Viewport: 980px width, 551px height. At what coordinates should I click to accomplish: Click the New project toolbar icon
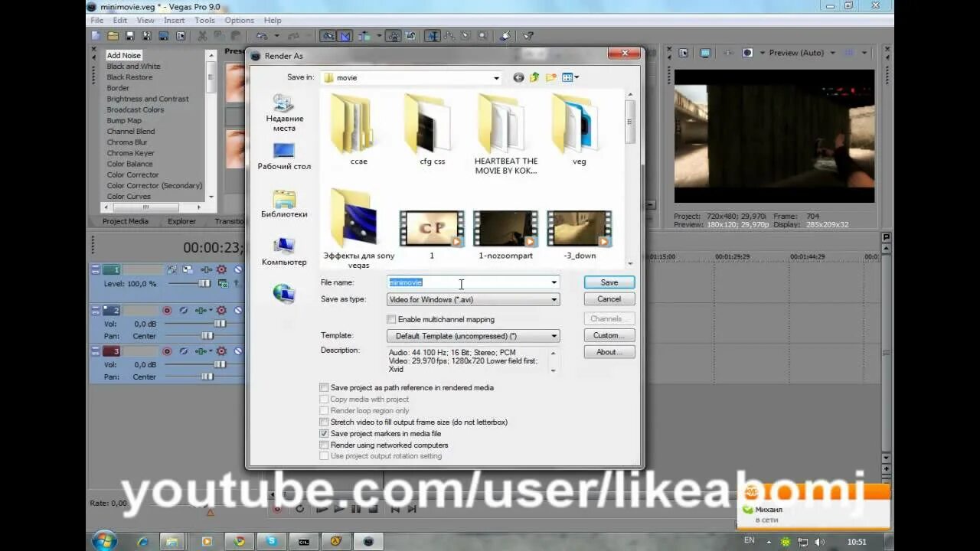pos(96,35)
